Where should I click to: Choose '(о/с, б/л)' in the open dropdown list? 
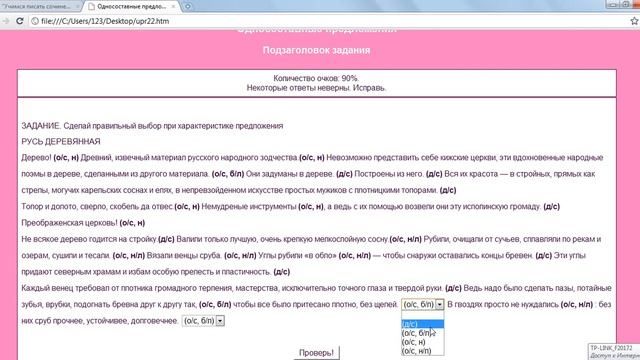[x=422, y=333]
